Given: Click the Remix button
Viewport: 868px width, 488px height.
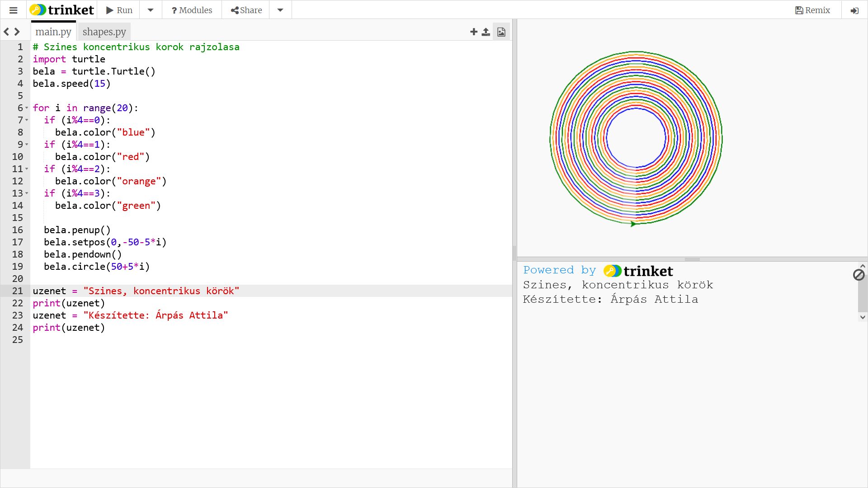Looking at the screenshot, I should 812,10.
